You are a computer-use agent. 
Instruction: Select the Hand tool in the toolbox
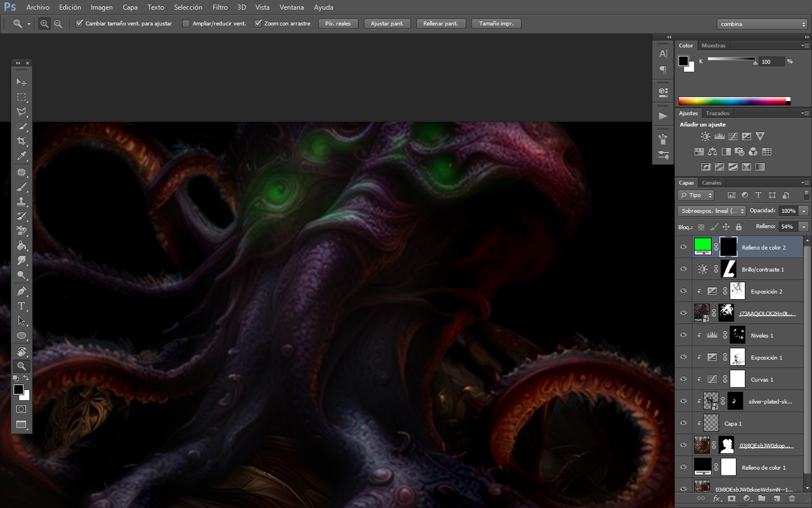point(22,351)
